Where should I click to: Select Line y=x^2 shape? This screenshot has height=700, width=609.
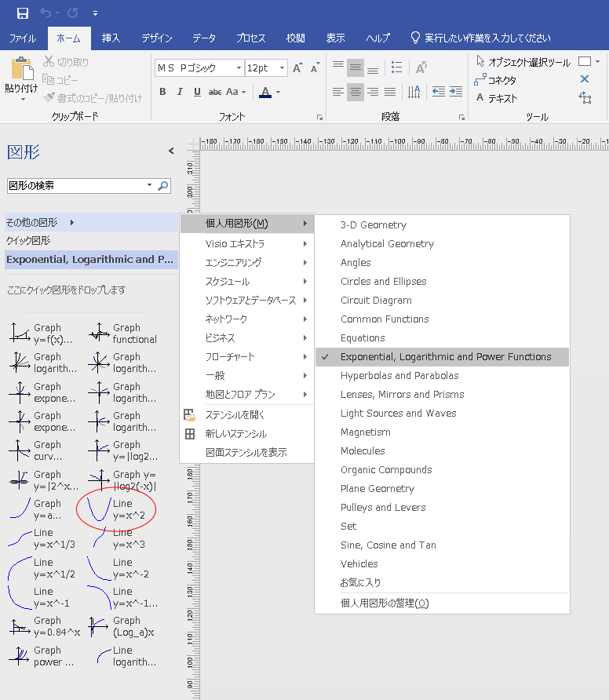click(x=116, y=509)
